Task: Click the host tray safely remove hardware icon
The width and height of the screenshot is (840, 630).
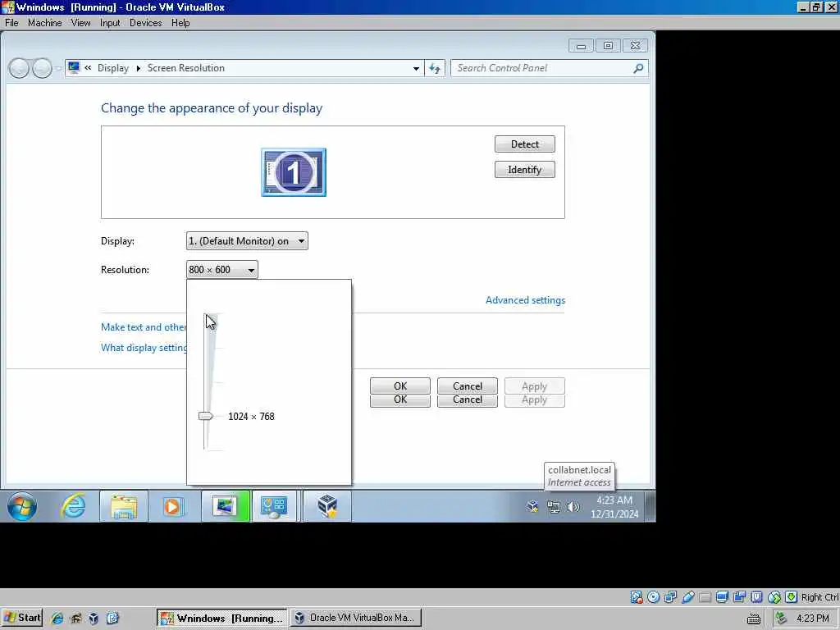Action: 781,619
